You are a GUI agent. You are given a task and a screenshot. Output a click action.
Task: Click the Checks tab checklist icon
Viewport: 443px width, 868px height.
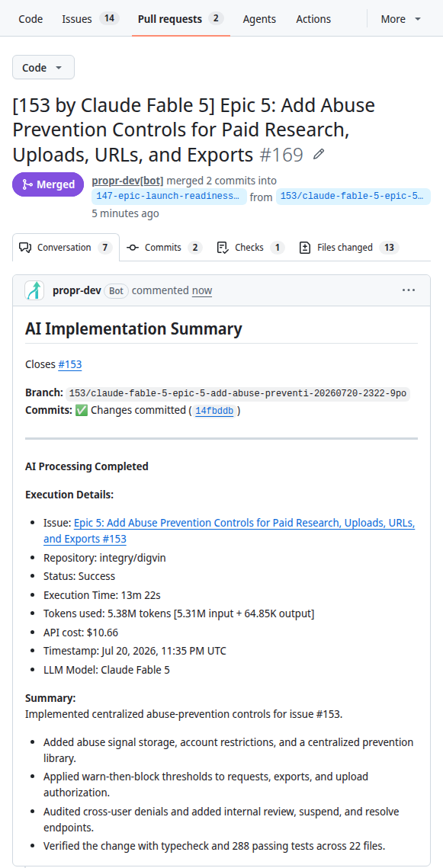click(223, 248)
